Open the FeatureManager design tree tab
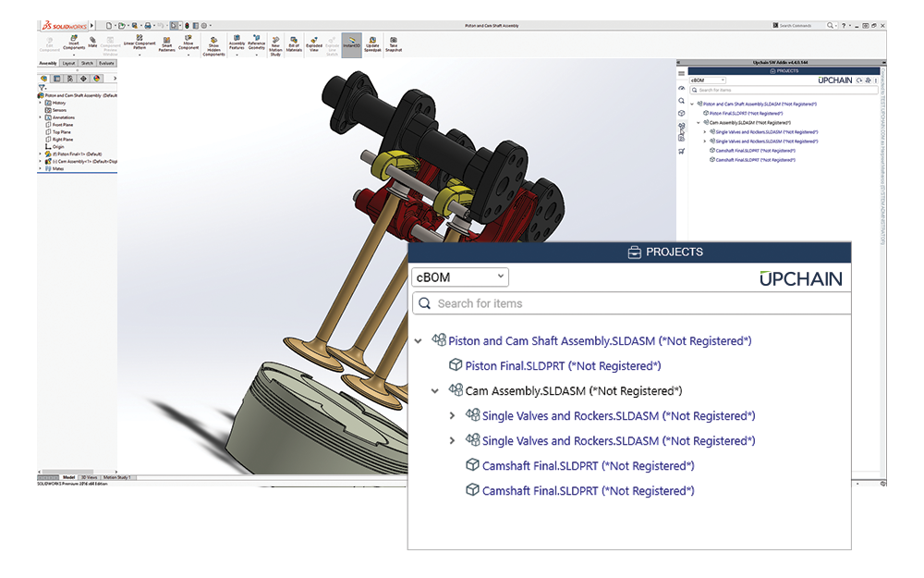 point(43,78)
